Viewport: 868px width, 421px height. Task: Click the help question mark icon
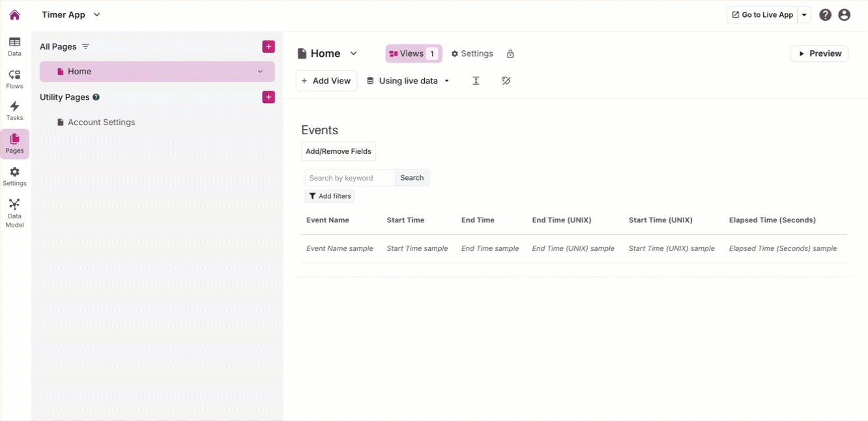coord(825,15)
